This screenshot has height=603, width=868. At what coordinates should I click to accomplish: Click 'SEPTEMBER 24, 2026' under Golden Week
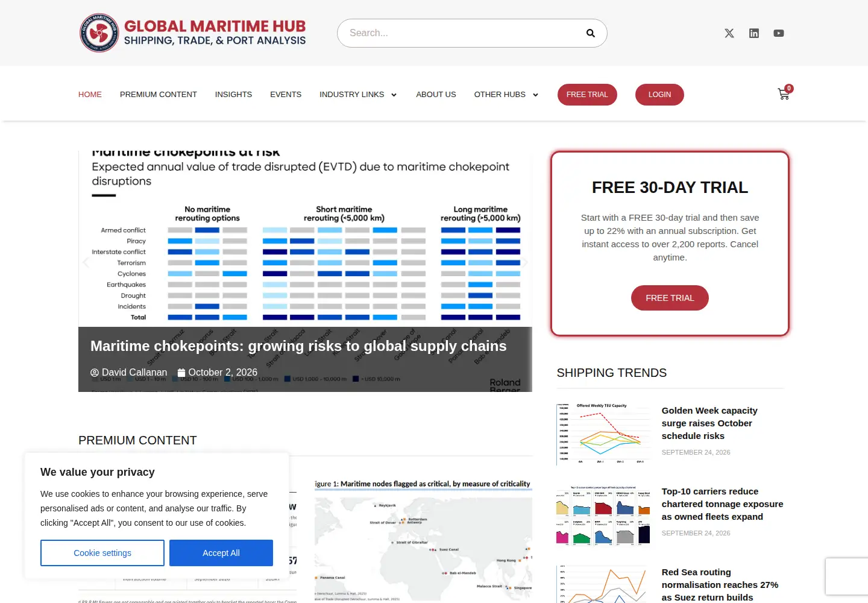coord(696,452)
